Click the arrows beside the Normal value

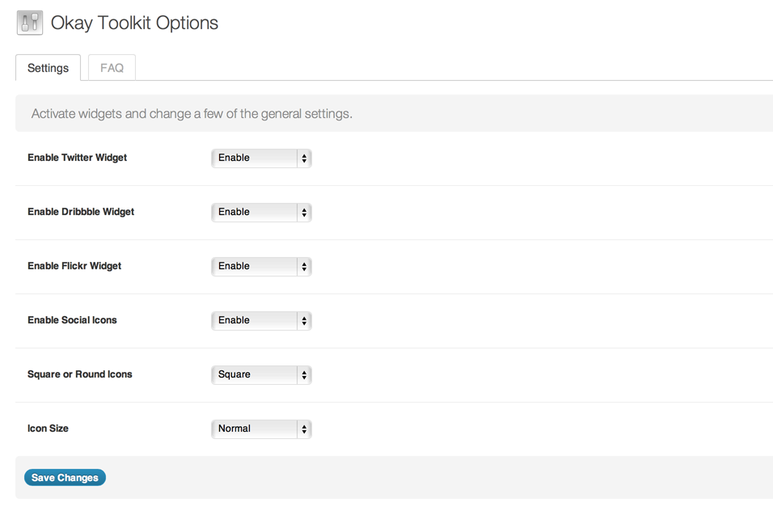pos(304,429)
